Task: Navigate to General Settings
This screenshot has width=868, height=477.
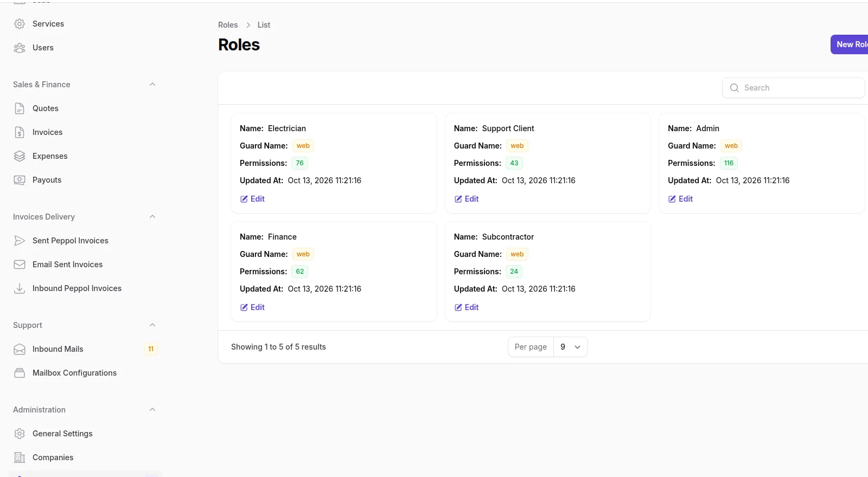Action: click(85, 434)
